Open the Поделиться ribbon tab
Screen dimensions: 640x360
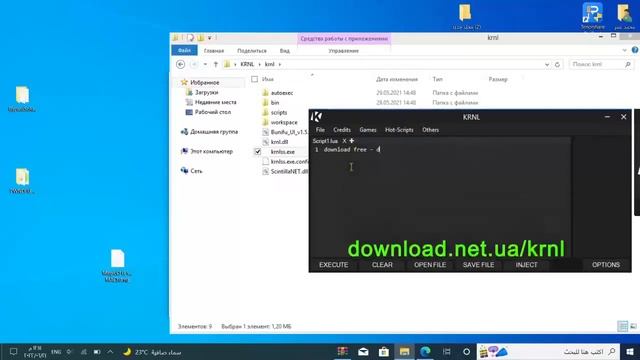point(252,51)
